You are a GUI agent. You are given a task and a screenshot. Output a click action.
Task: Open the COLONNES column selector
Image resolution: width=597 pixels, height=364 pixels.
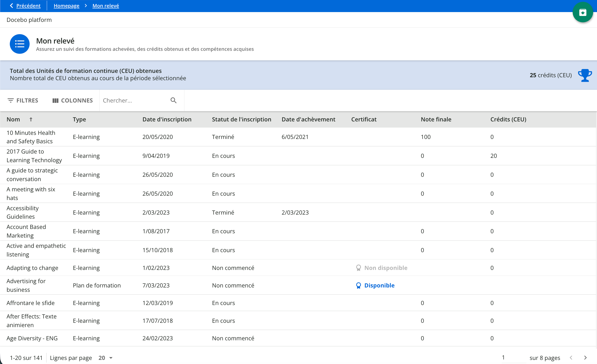coord(73,100)
